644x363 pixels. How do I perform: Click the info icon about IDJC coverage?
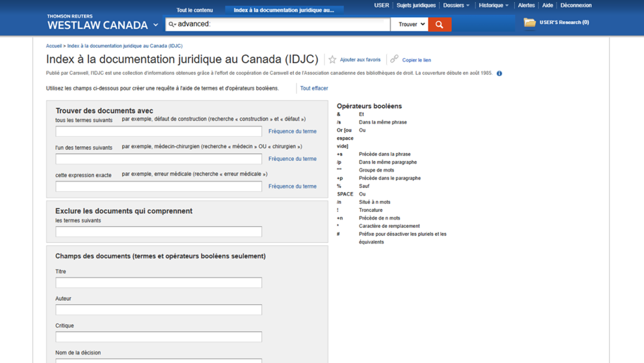click(x=499, y=73)
